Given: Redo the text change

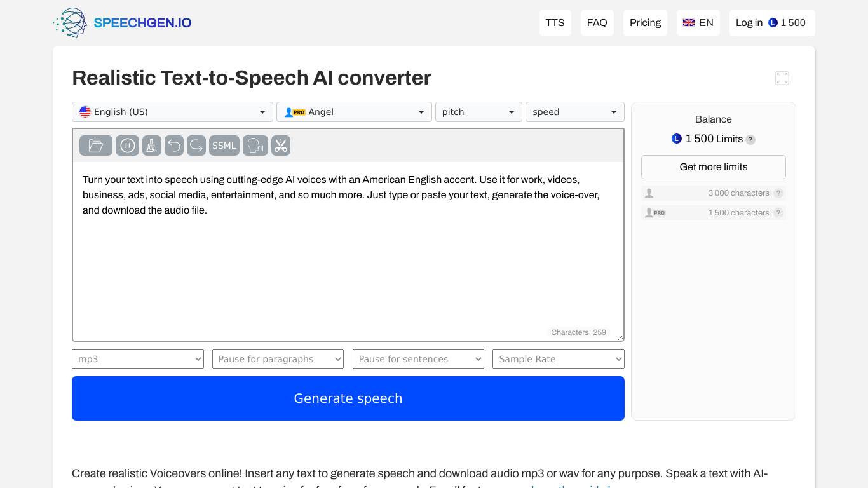Looking at the screenshot, I should [x=196, y=146].
